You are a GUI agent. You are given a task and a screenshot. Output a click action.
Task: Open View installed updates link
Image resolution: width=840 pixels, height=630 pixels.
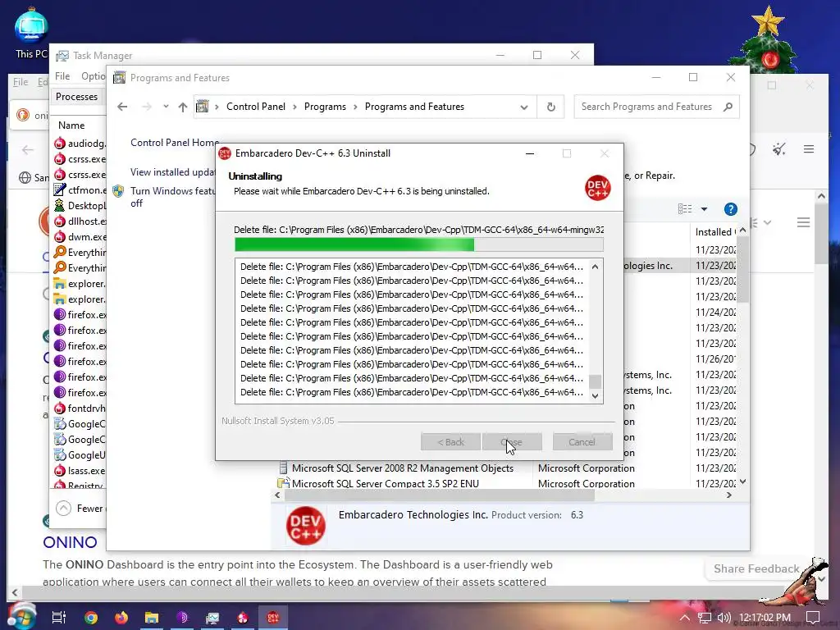[x=172, y=172]
